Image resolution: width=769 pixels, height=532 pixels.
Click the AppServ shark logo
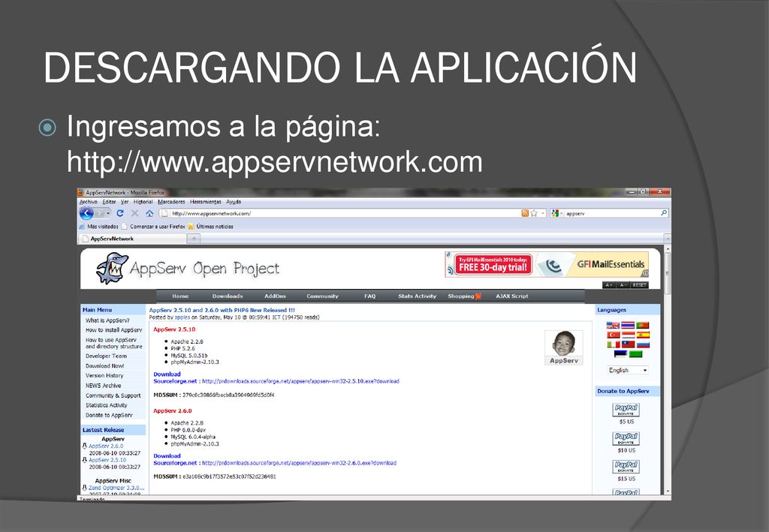click(x=113, y=268)
